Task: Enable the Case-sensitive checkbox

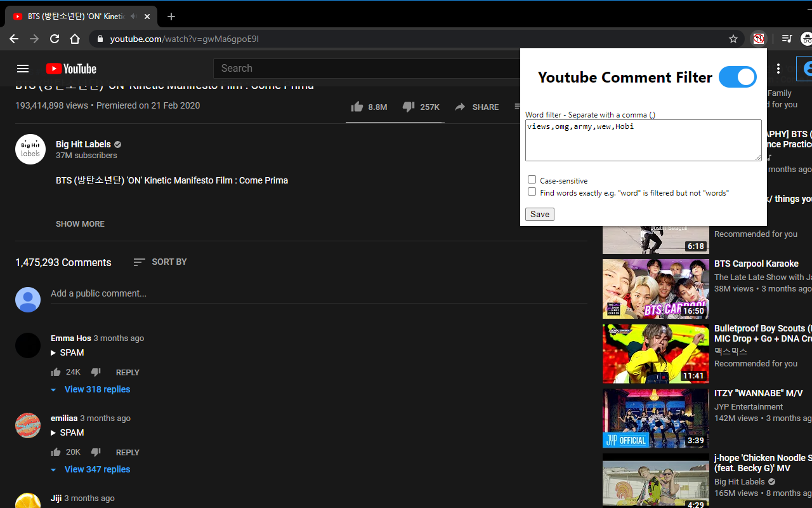Action: pos(532,180)
